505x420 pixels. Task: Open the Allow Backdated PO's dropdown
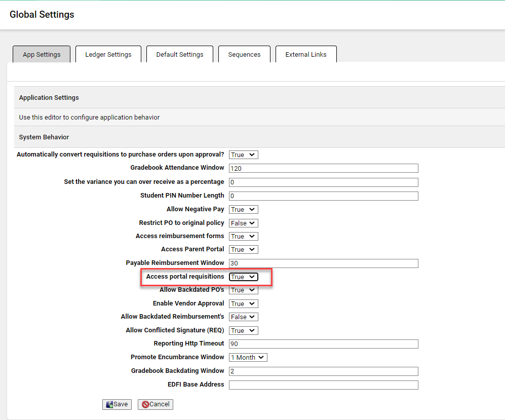coord(243,290)
